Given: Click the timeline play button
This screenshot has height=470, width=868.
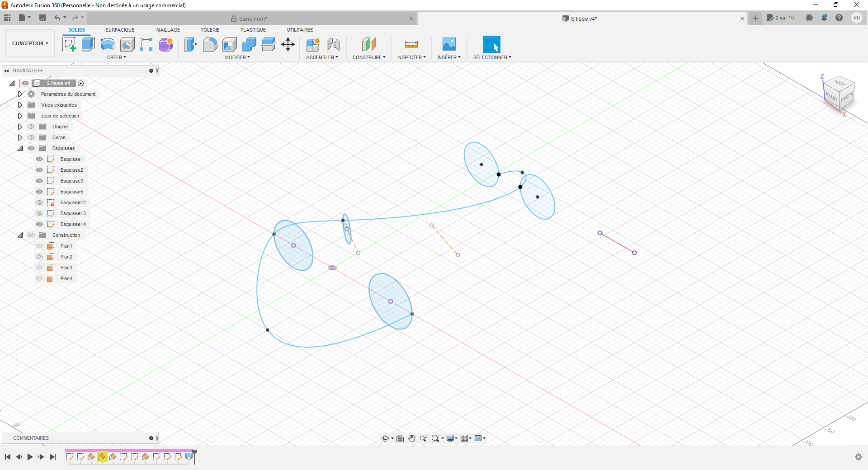Looking at the screenshot, I should [30, 457].
